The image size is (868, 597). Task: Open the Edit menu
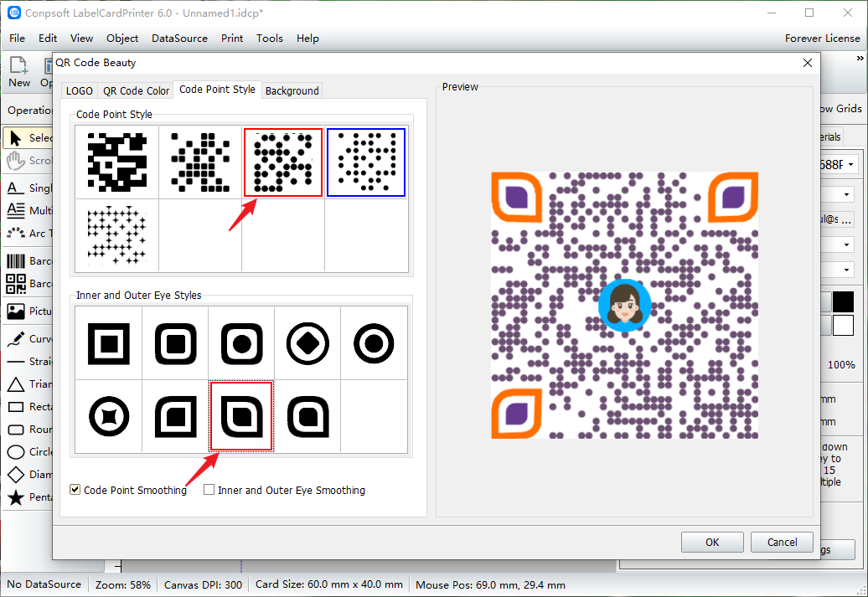[x=48, y=39]
